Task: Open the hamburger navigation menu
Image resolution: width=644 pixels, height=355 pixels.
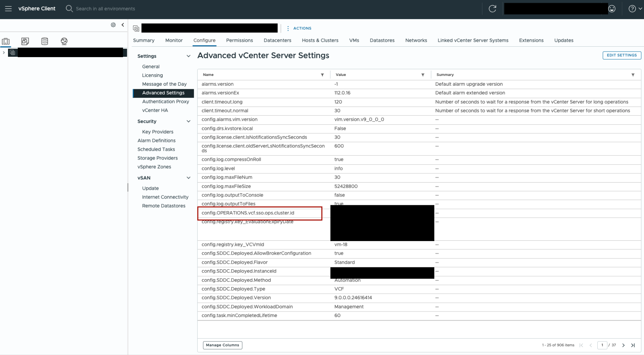Action: click(x=8, y=9)
